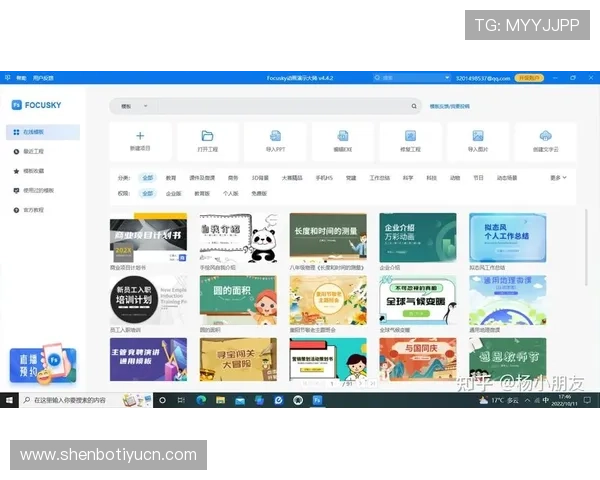Expand the 更多 categories dropdown
Screen dimensions: 600x480
[x=558, y=178]
